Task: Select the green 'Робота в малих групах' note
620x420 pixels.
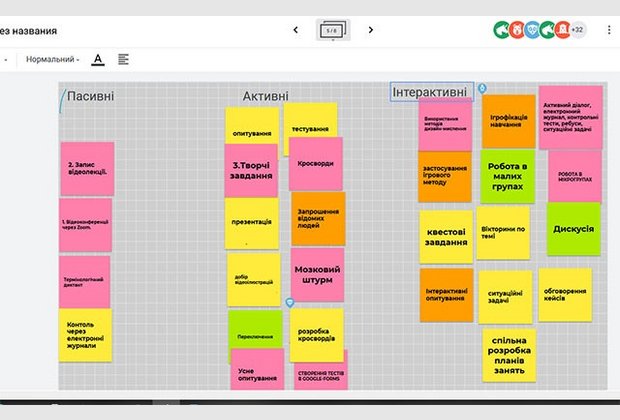Action: (508, 176)
